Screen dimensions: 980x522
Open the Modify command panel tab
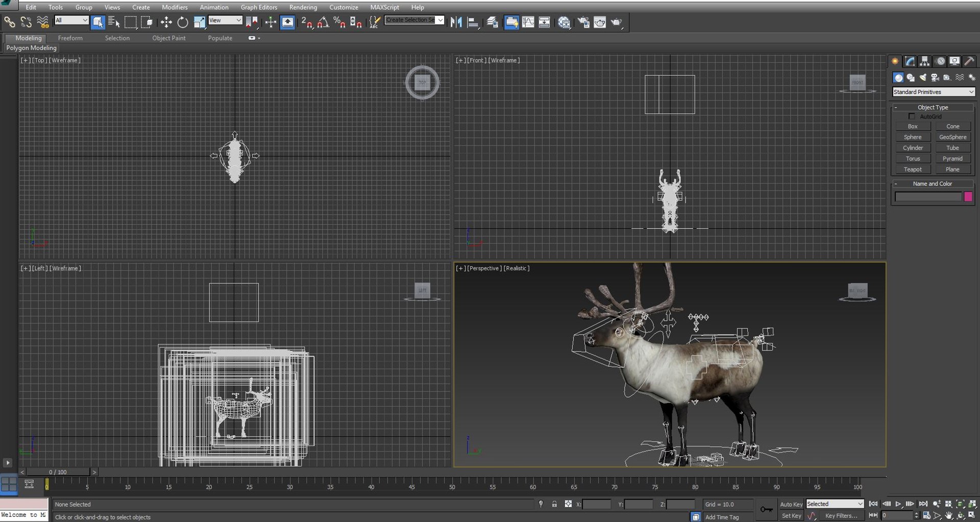pyautogui.click(x=910, y=61)
